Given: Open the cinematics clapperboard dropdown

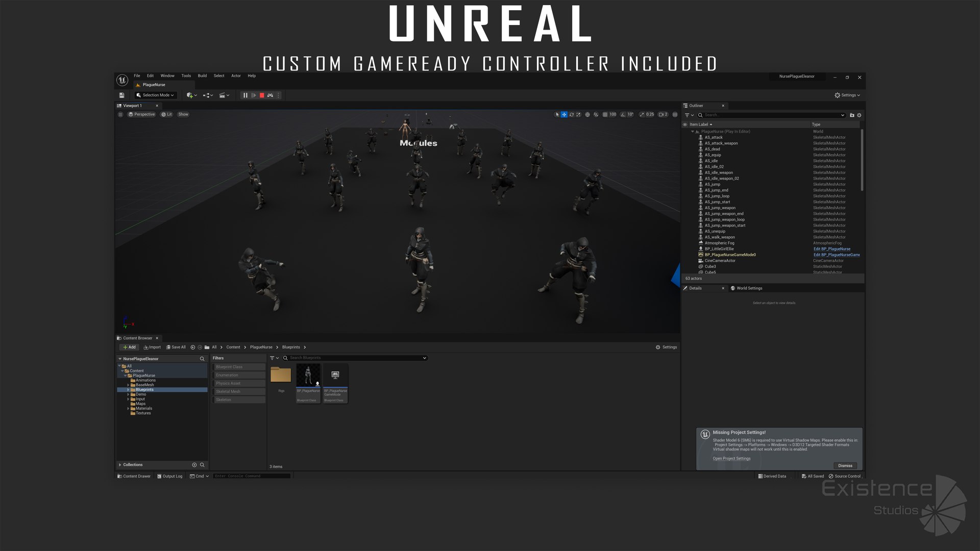Looking at the screenshot, I should [224, 95].
